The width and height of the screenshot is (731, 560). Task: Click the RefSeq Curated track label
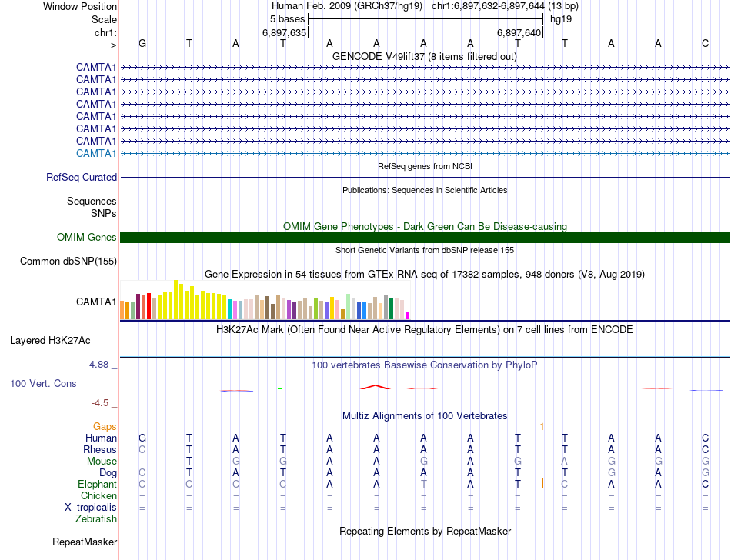click(82, 178)
